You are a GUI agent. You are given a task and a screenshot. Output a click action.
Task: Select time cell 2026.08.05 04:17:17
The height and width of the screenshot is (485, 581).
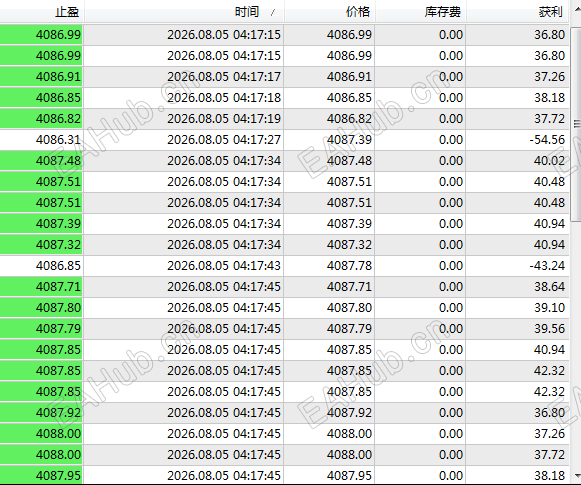coord(184,77)
